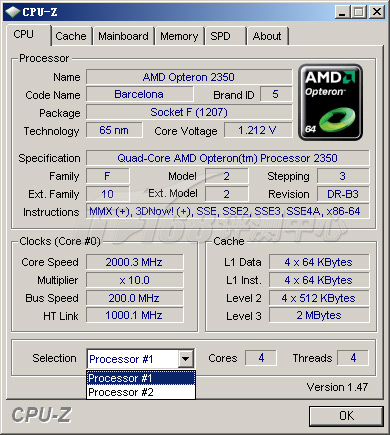Minimize the CPU-Z window

[x=342, y=12]
